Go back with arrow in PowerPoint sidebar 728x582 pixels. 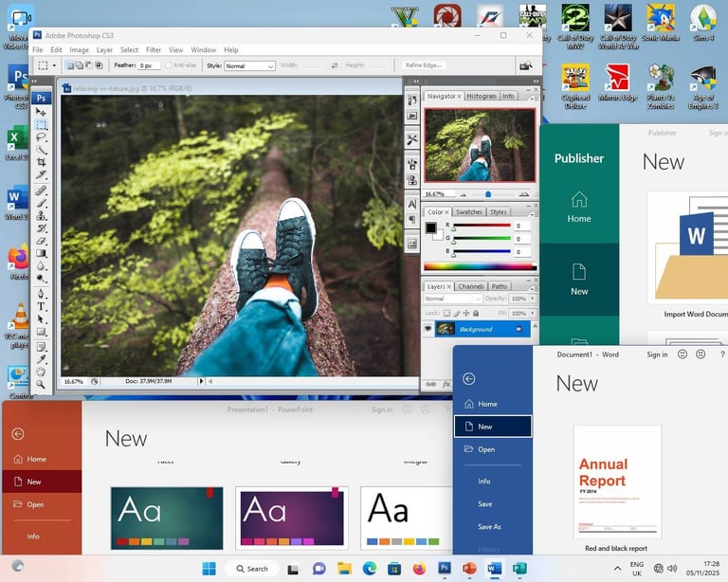click(18, 434)
